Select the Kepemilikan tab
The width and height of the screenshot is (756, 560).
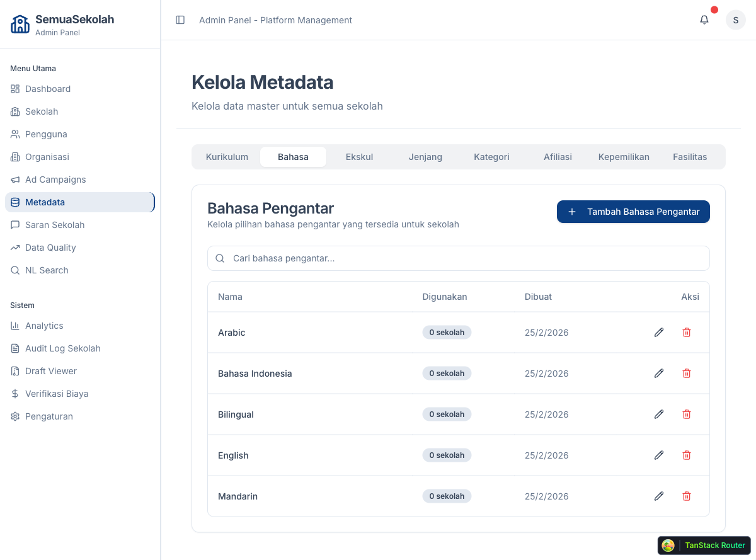(x=624, y=156)
